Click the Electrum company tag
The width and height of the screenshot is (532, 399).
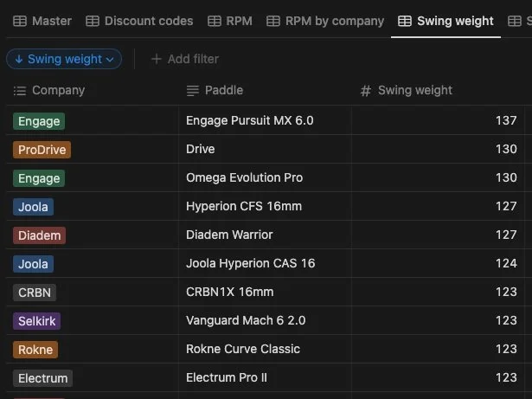point(42,378)
